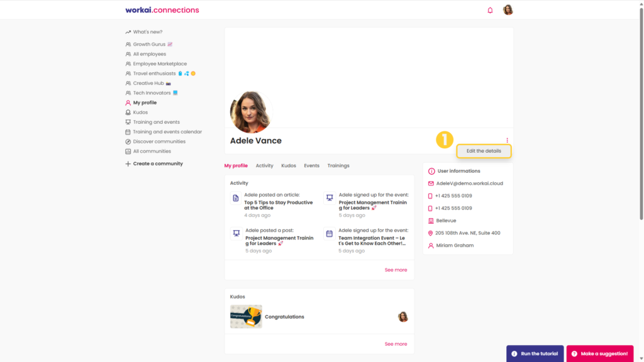Click the User informations info icon

pyautogui.click(x=431, y=171)
